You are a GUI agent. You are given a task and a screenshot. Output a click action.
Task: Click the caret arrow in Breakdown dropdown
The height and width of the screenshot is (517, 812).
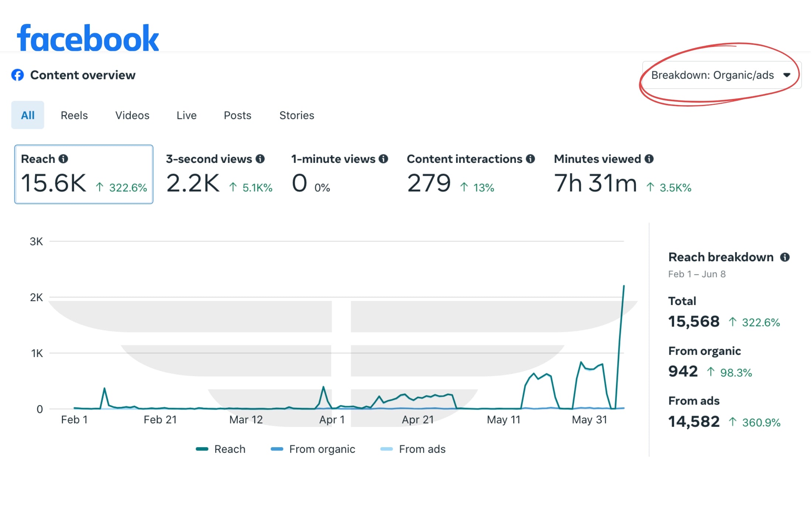[787, 75]
